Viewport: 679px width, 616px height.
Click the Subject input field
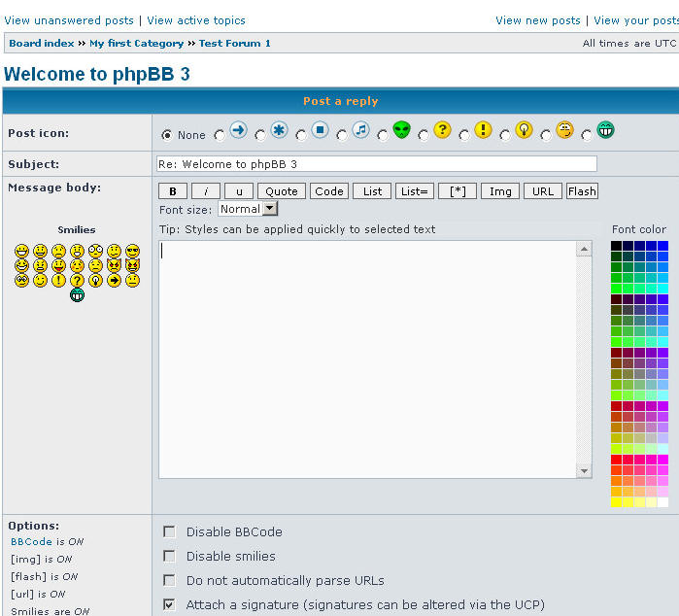[377, 164]
